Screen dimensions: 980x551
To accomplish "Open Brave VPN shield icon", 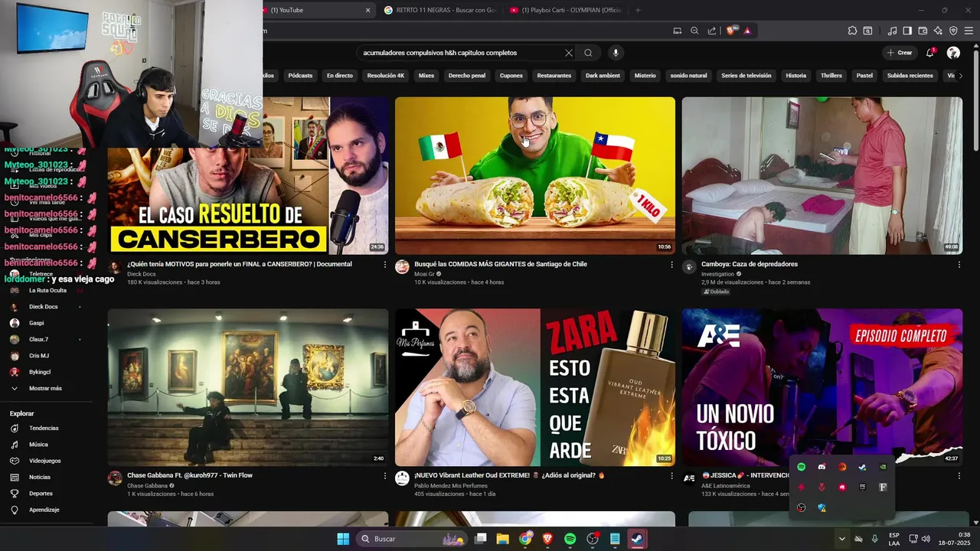I will click(x=953, y=31).
